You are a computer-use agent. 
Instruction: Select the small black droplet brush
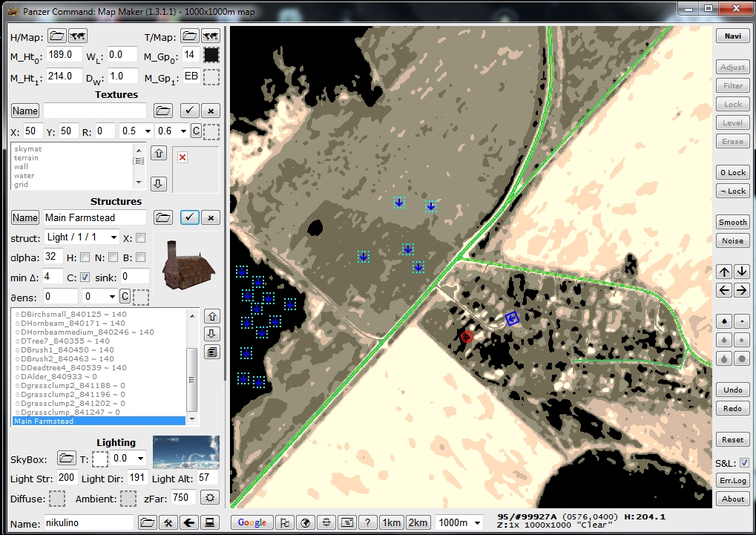click(724, 321)
